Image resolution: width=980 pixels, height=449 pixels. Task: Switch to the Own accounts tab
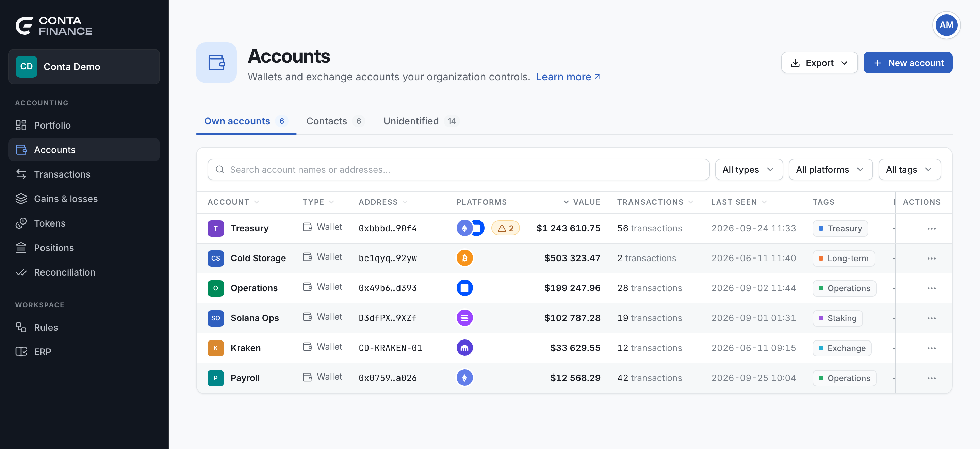(x=246, y=121)
